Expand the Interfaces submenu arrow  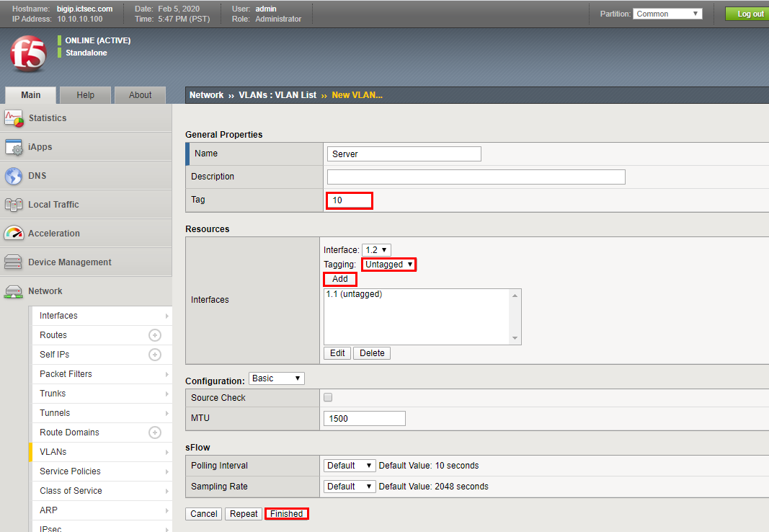(x=166, y=316)
